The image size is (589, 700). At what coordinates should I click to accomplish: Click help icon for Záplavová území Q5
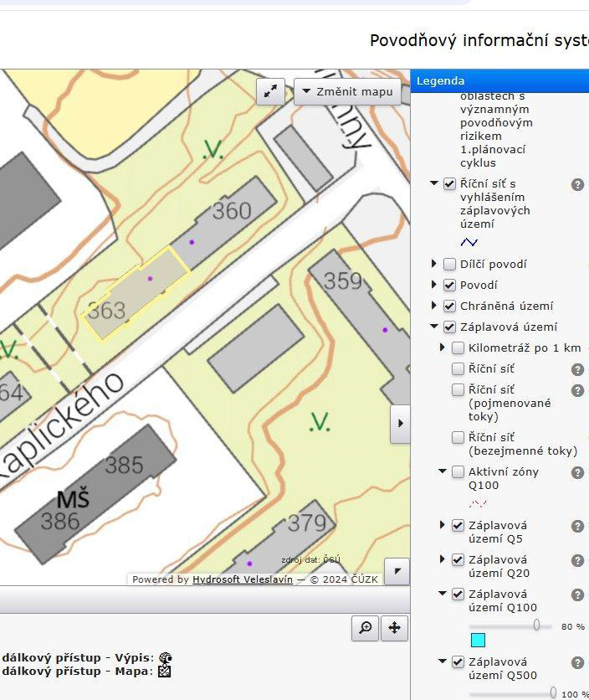pyautogui.click(x=577, y=526)
